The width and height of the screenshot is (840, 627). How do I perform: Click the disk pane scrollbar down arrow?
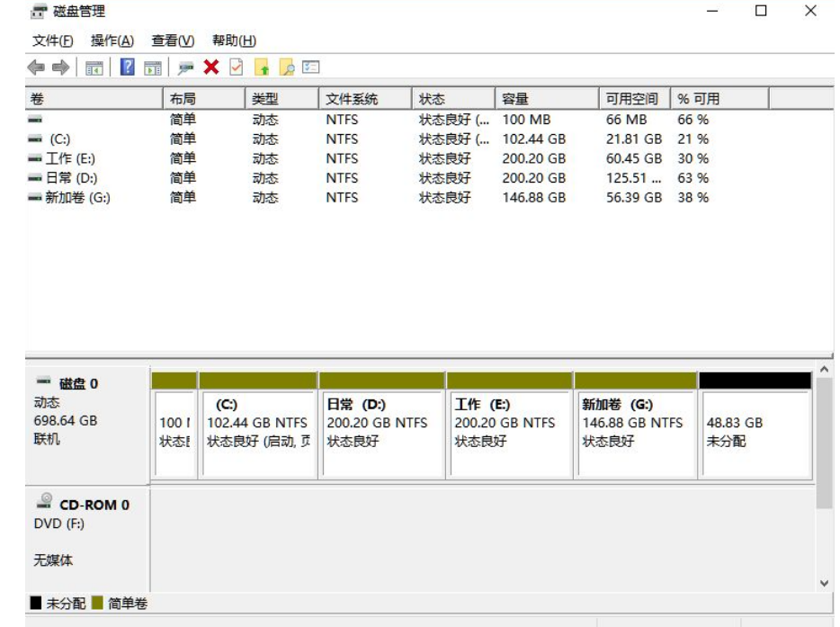click(x=826, y=583)
